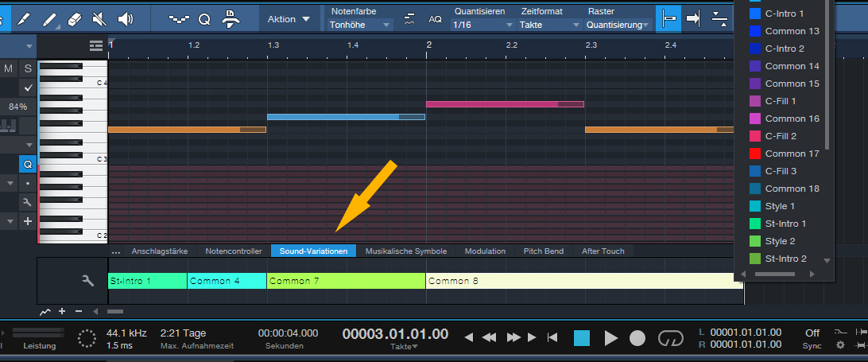The image size is (868, 362).
Task: Open Sound Variations wrench settings
Action: point(89,280)
